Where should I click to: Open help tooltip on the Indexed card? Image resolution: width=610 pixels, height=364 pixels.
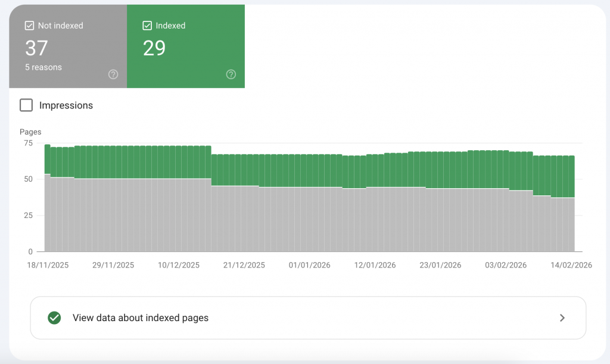231,74
